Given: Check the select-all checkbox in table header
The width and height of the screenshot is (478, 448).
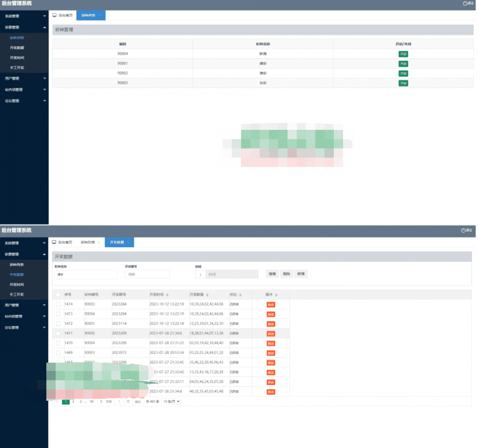Looking at the screenshot, I should pyautogui.click(x=58, y=295).
